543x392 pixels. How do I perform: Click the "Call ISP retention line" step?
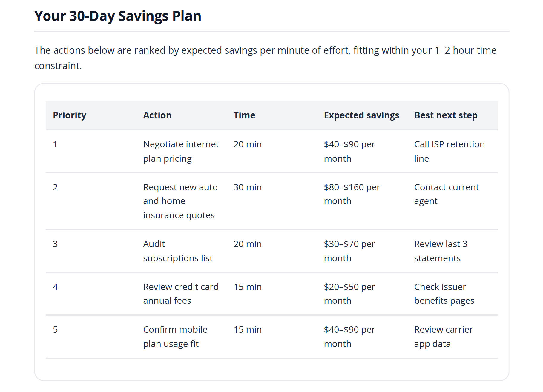[449, 151]
